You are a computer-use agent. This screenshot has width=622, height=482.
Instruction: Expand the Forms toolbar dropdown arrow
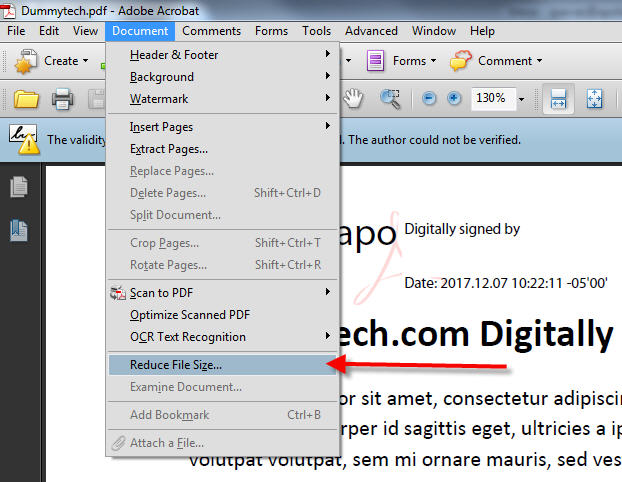433,61
